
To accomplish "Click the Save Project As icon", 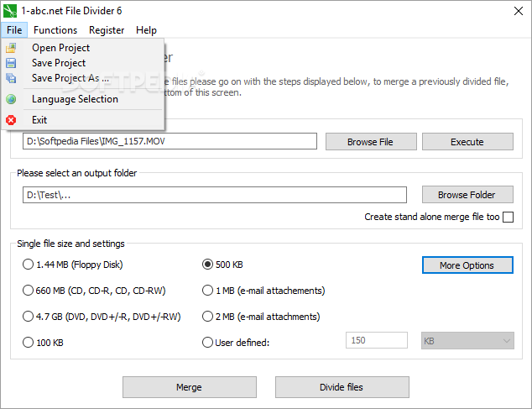I will 11,78.
